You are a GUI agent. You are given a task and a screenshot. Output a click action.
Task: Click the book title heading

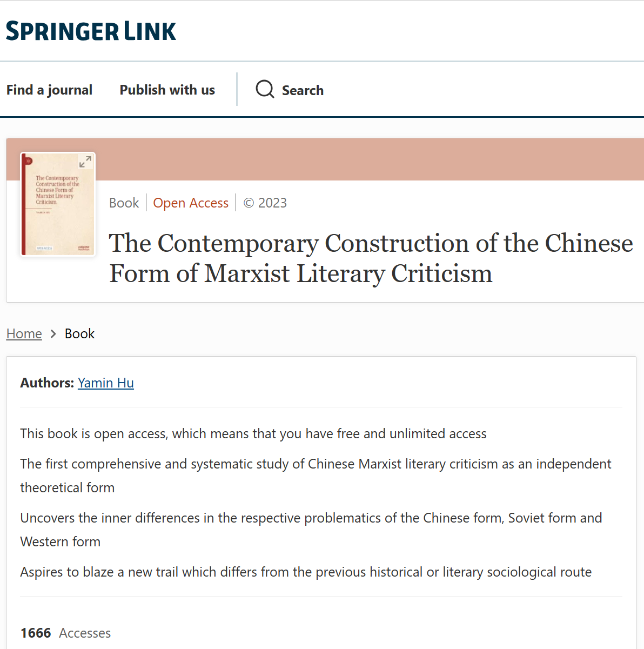(371, 258)
